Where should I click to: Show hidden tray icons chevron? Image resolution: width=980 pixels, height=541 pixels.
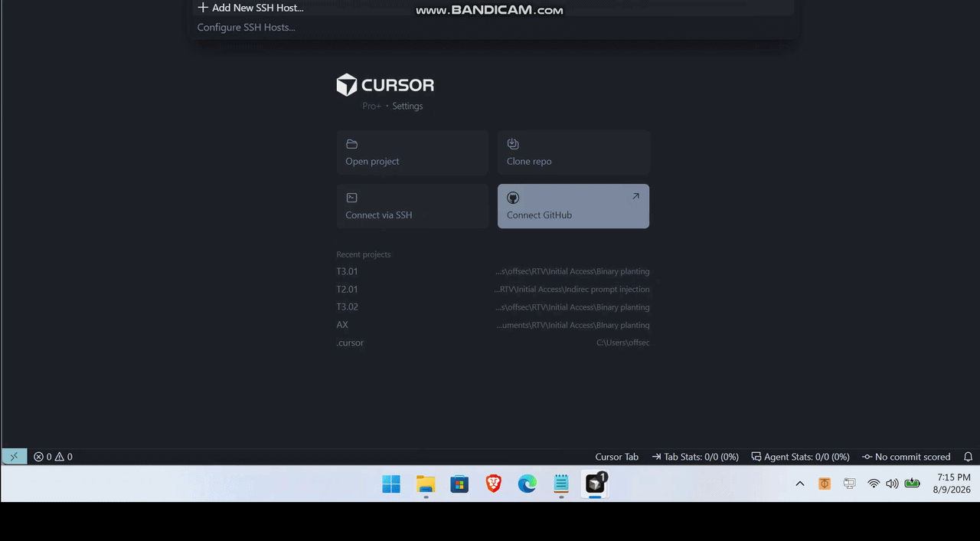tap(800, 484)
